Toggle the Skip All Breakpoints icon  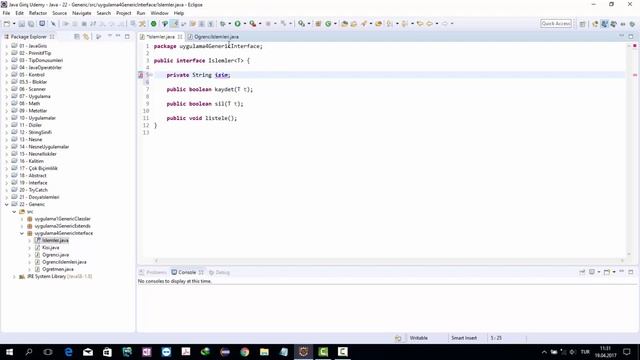tap(53, 24)
